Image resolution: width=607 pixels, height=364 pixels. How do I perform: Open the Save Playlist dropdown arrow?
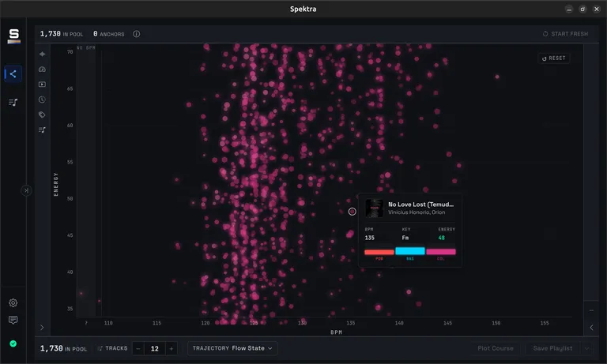click(587, 348)
